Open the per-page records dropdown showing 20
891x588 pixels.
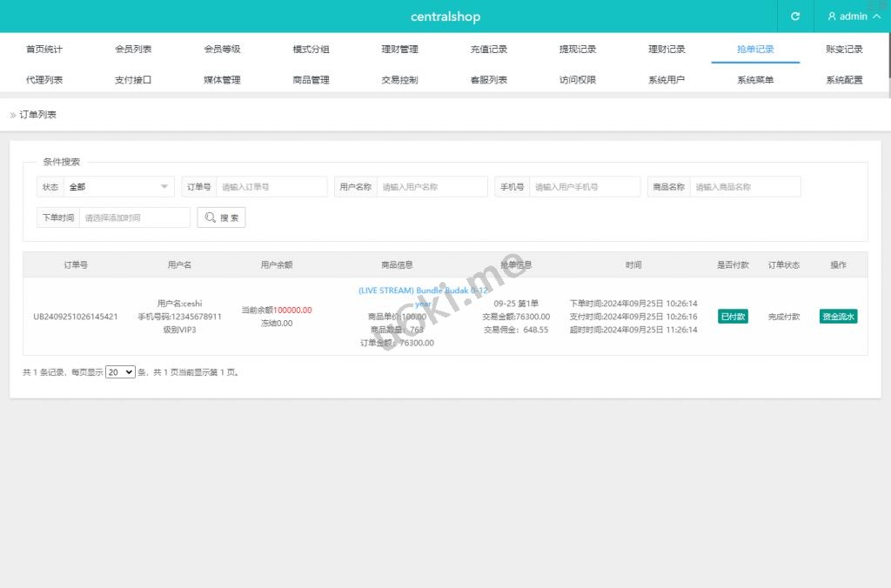point(120,372)
